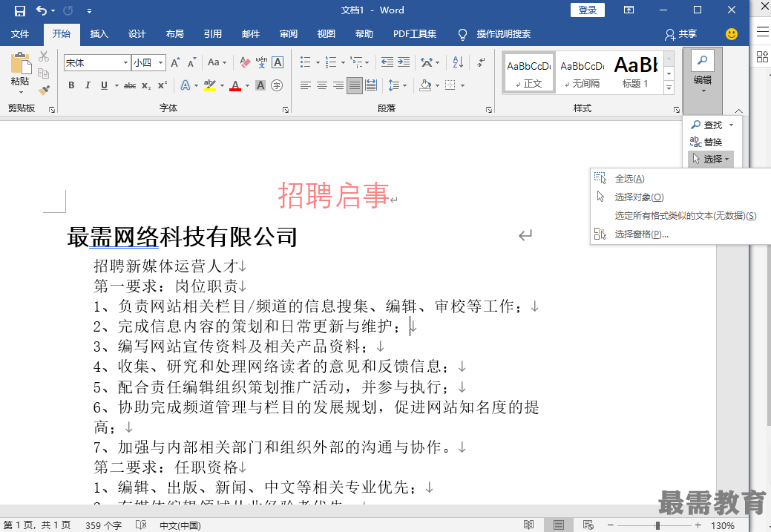This screenshot has width=771, height=532.
Task: Click the 共享 share button
Action: [x=681, y=34]
